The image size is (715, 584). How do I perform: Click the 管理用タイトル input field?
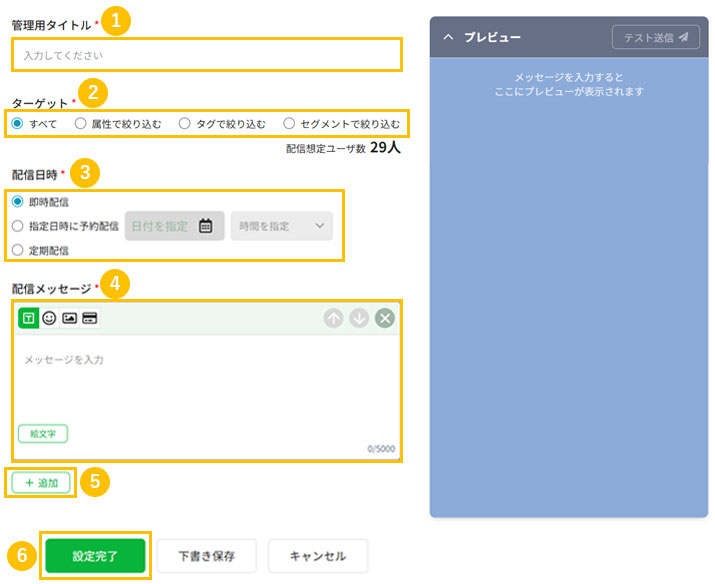(207, 55)
